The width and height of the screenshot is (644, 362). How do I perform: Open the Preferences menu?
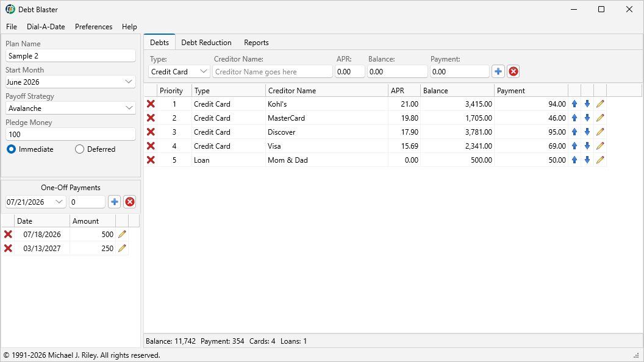pos(94,27)
